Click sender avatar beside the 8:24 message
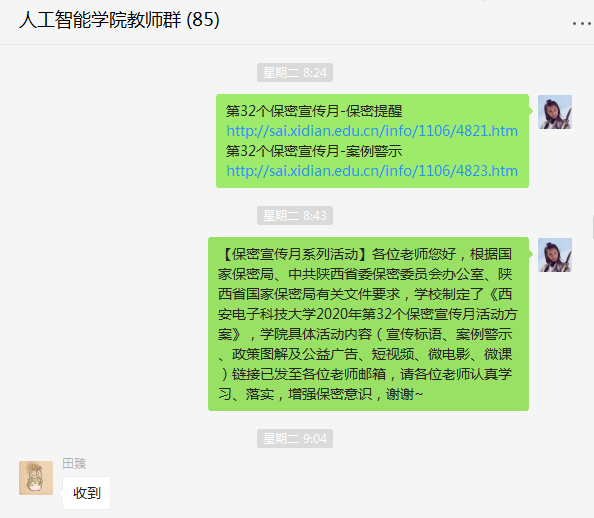Screen dimensions: 594x518 pos(555,112)
